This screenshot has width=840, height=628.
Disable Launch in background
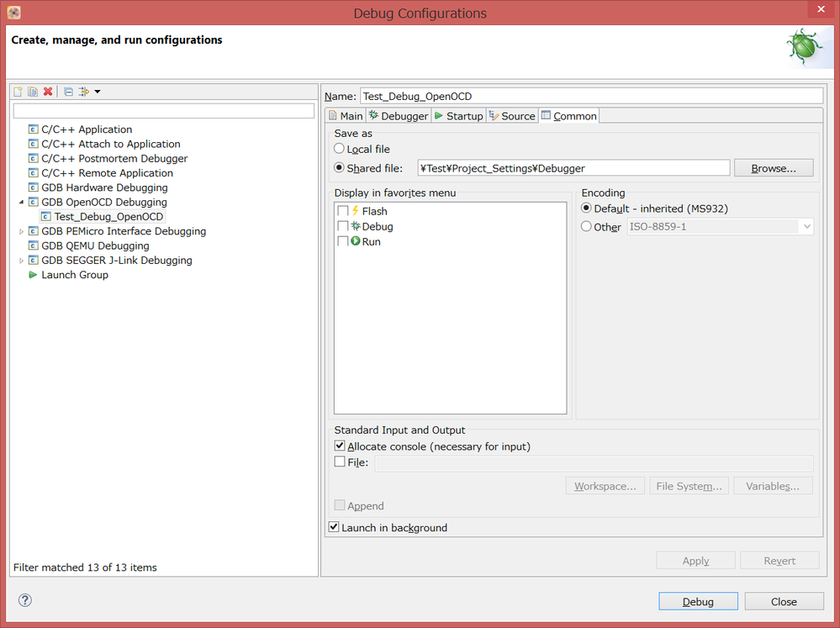333,526
